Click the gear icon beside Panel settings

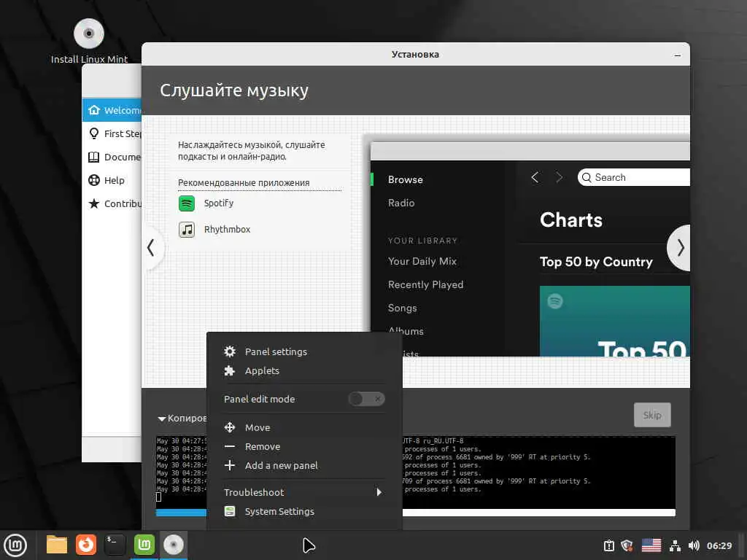[x=230, y=351]
